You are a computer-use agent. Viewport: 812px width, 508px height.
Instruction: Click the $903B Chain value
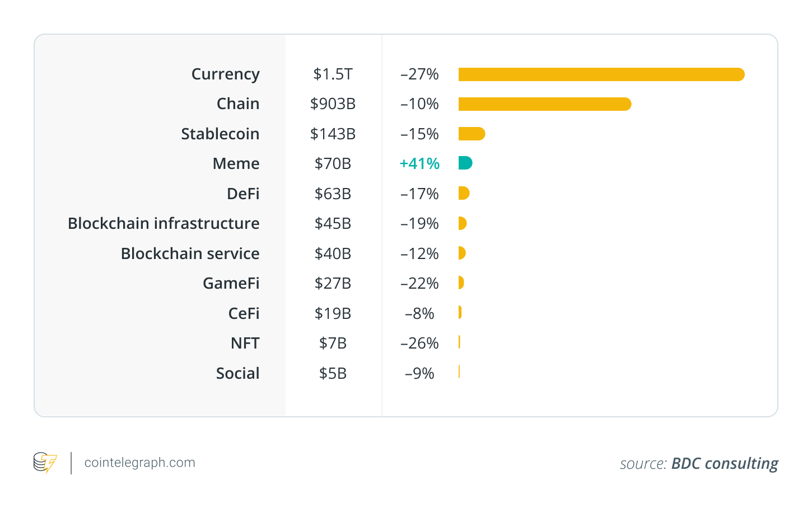click(333, 104)
